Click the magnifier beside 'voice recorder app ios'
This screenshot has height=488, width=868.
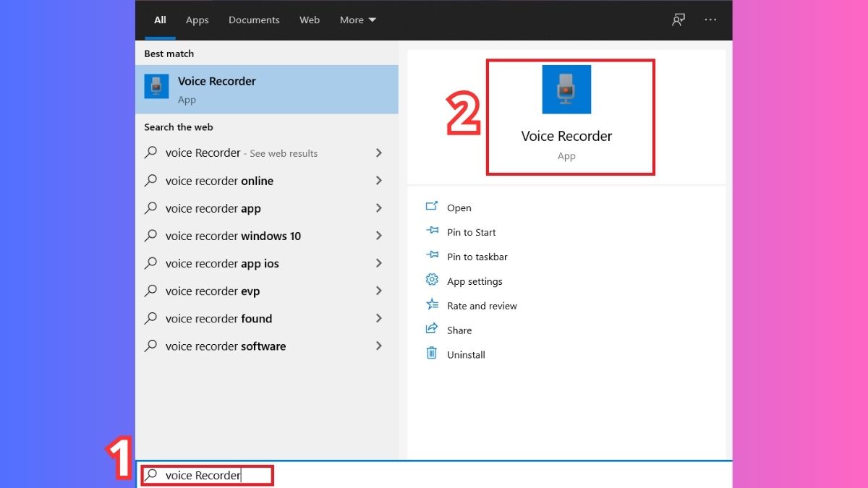[x=150, y=263]
